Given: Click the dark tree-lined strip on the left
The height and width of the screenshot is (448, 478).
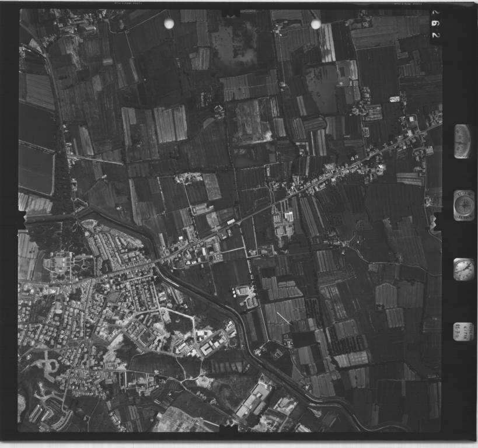Looking at the screenshot, I should click(60, 175).
